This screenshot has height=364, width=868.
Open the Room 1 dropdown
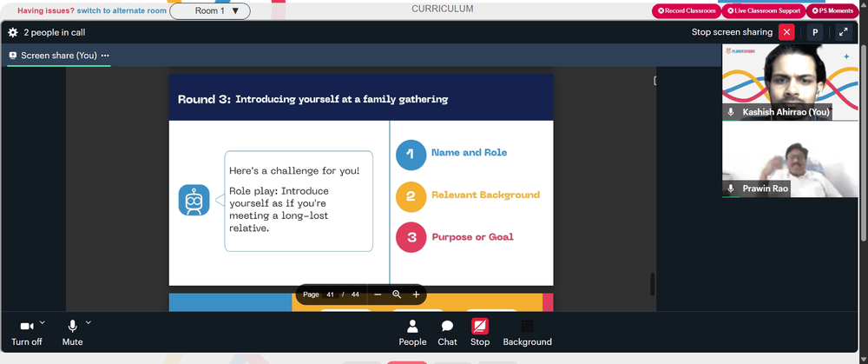coord(210,10)
